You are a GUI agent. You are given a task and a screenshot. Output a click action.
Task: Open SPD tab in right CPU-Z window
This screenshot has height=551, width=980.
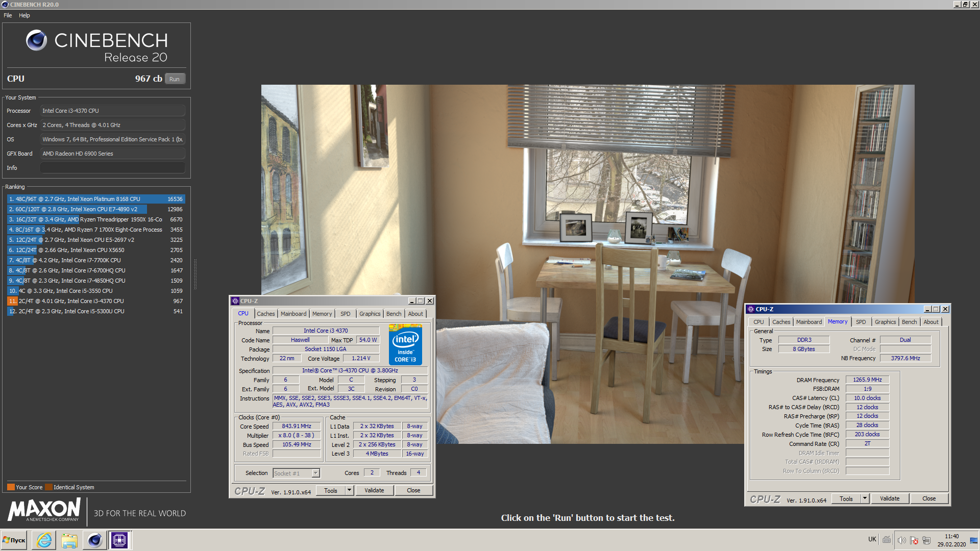click(x=861, y=322)
